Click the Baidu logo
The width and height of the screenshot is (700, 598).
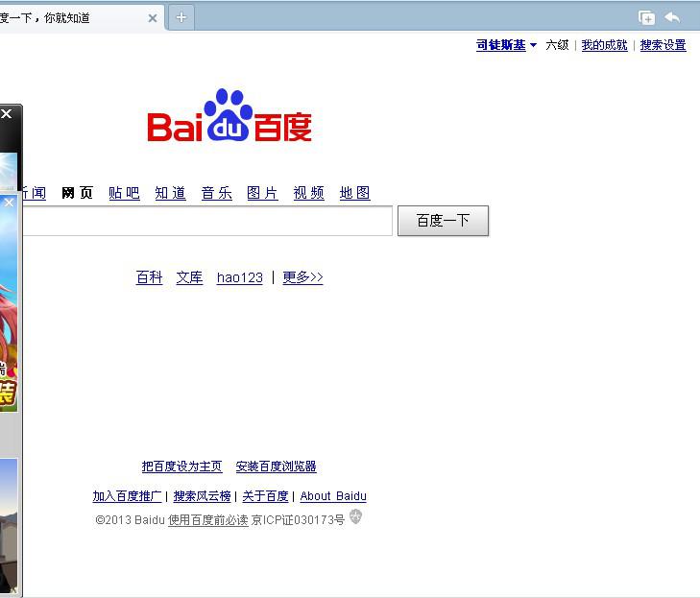229,115
